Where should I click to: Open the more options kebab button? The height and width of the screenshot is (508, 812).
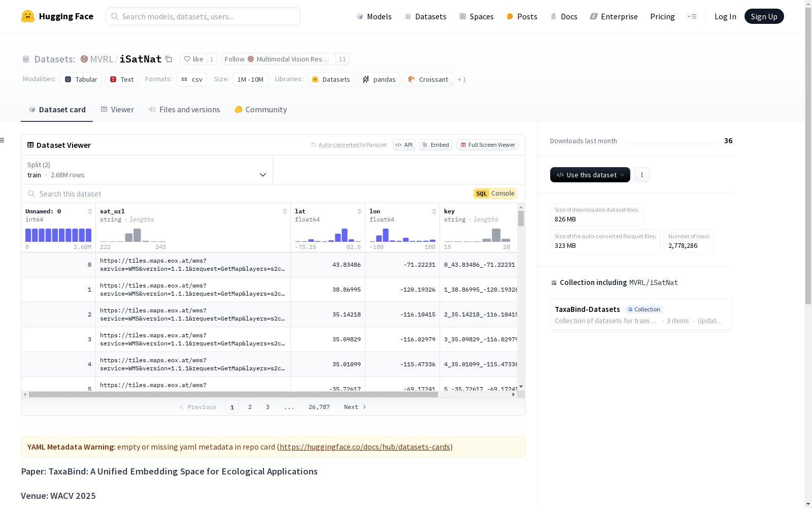[642, 175]
